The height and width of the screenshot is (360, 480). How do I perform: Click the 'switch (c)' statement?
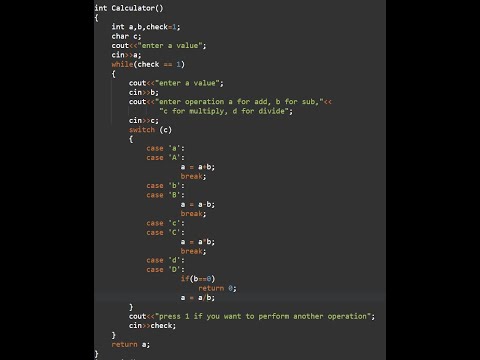(150, 129)
